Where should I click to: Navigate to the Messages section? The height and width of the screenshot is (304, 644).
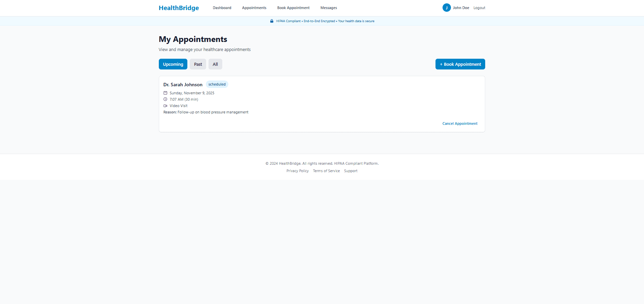(x=328, y=8)
